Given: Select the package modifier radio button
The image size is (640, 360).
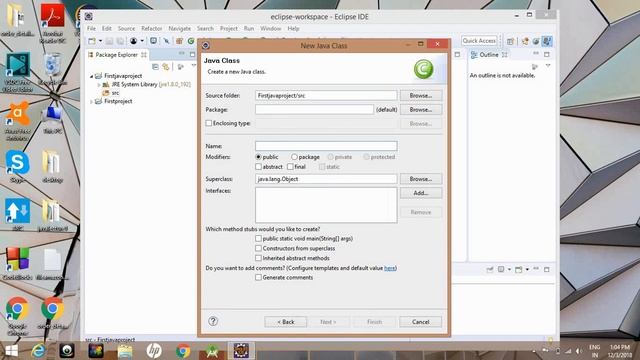Looking at the screenshot, I should click(x=294, y=157).
